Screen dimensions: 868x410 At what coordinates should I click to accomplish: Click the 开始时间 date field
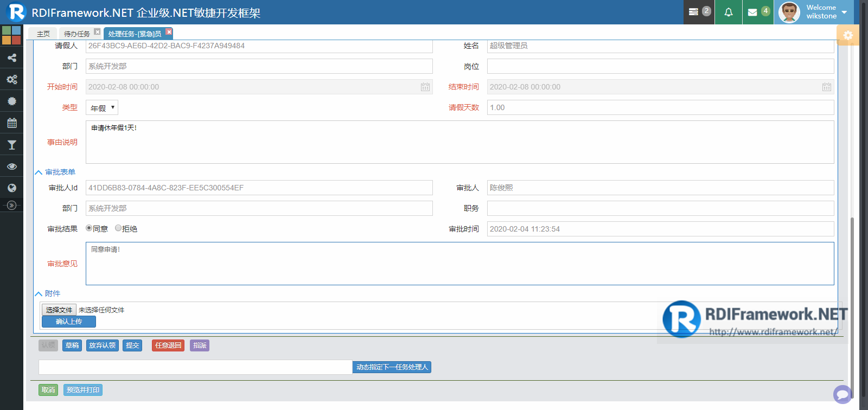coord(259,87)
